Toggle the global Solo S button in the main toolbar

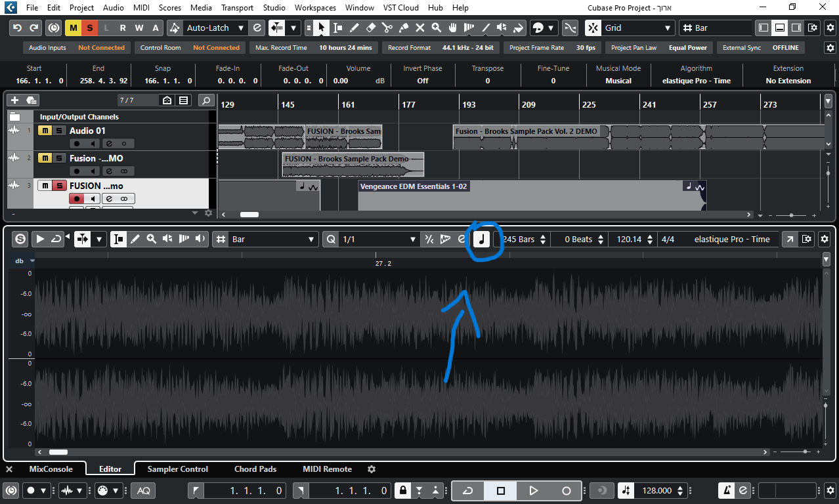point(89,28)
